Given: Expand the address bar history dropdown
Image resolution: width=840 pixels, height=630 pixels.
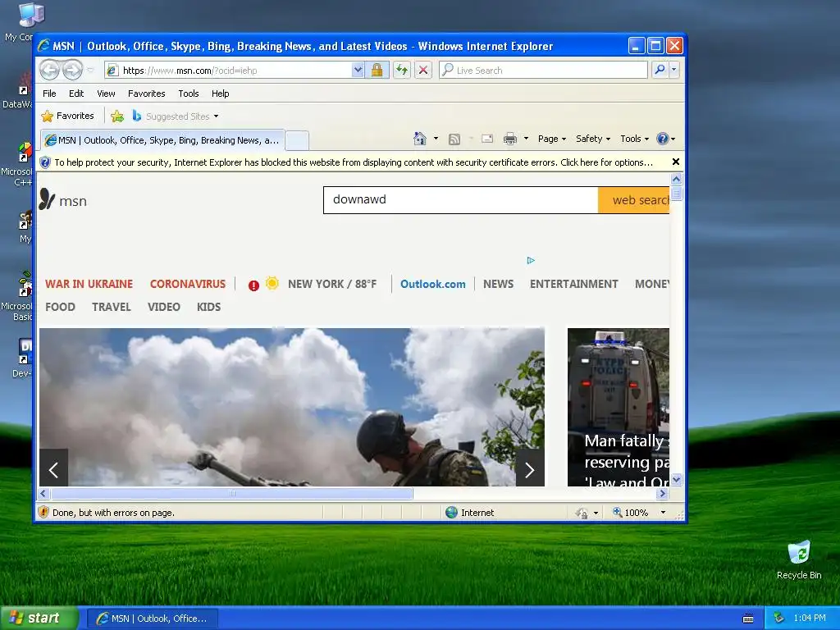Looking at the screenshot, I should tap(358, 71).
